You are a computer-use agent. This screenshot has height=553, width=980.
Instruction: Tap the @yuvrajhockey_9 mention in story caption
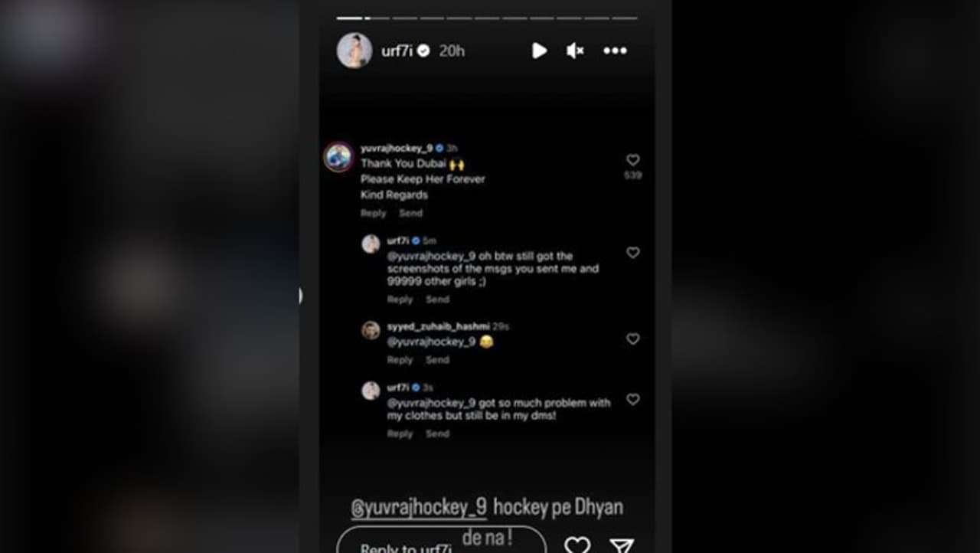[419, 507]
